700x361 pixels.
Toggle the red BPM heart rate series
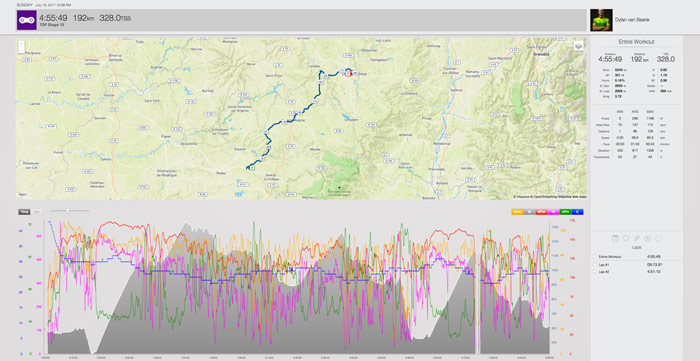tap(541, 212)
